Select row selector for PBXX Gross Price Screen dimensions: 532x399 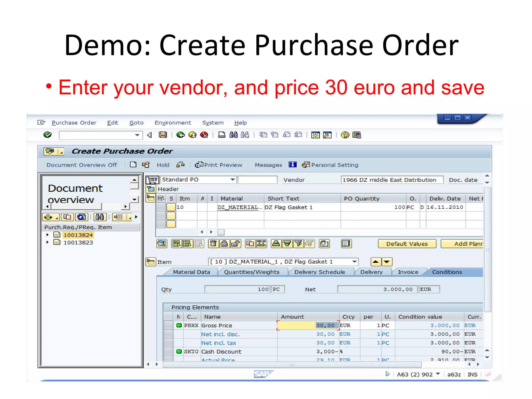pos(169,325)
